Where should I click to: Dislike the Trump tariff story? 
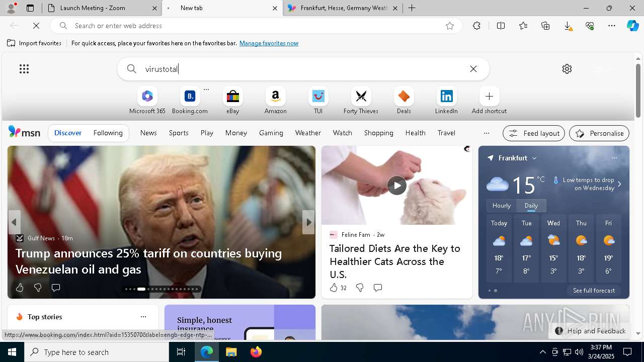pyautogui.click(x=38, y=288)
